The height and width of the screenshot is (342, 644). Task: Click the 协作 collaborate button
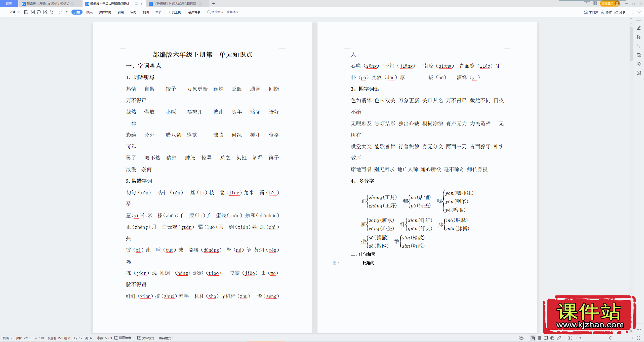click(606, 12)
